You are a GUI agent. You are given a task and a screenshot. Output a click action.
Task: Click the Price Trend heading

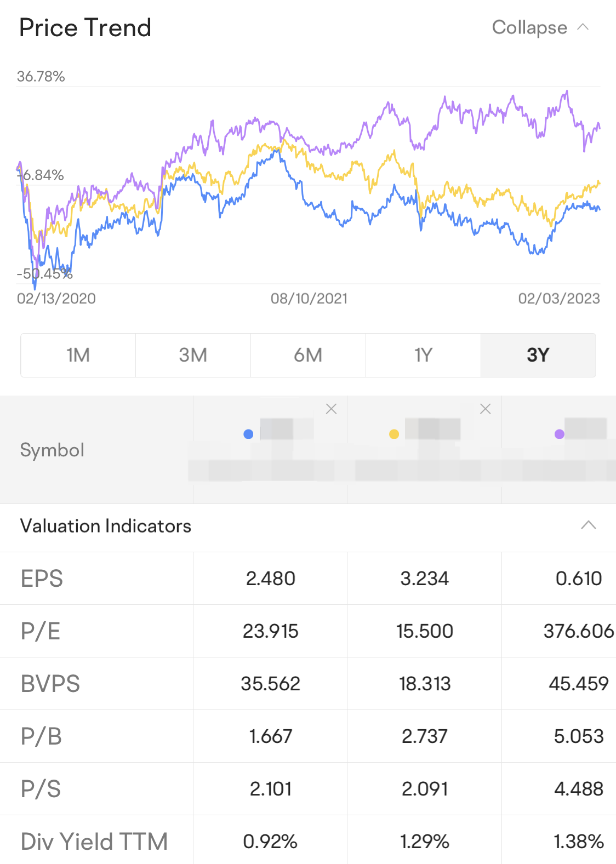pos(85,28)
